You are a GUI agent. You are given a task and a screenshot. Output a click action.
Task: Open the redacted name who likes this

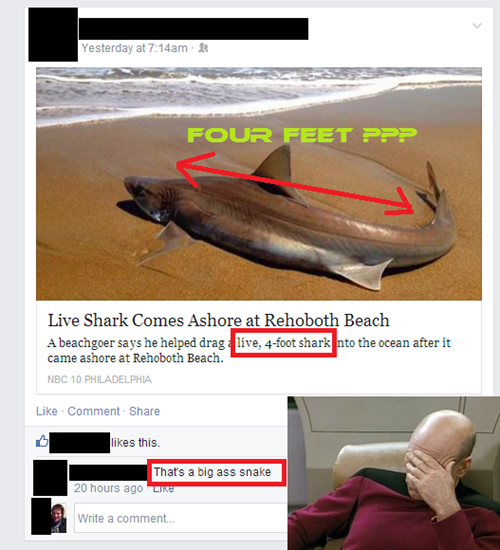[x=79, y=443]
